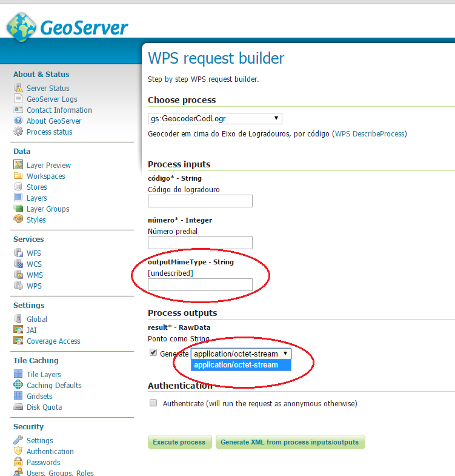Click the código input field
The height and width of the screenshot is (476, 455).
[x=200, y=201]
